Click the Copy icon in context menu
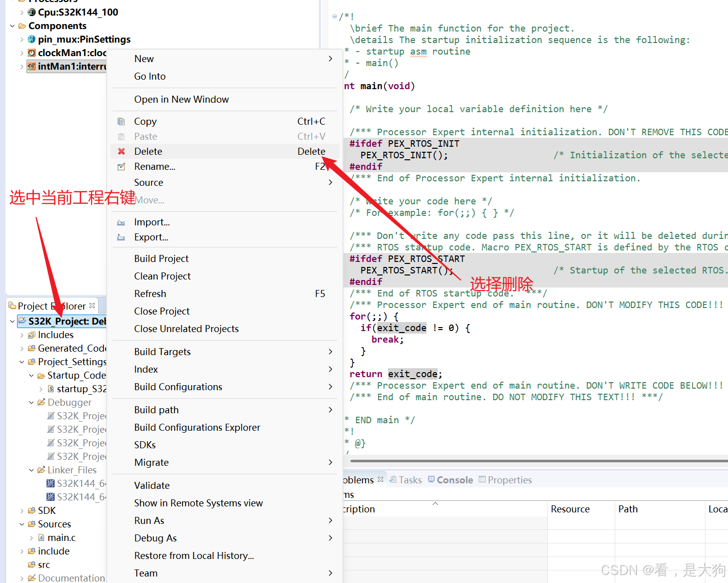This screenshot has width=728, height=583. [x=121, y=121]
